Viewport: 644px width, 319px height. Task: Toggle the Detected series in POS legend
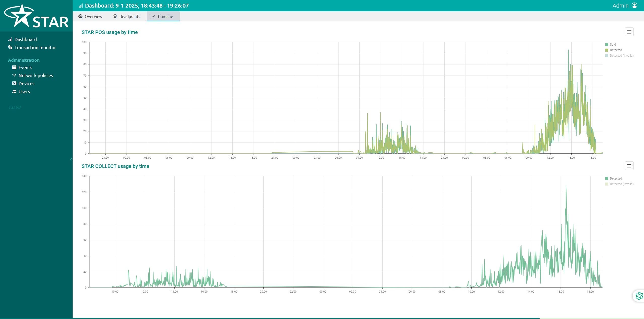[614, 50]
